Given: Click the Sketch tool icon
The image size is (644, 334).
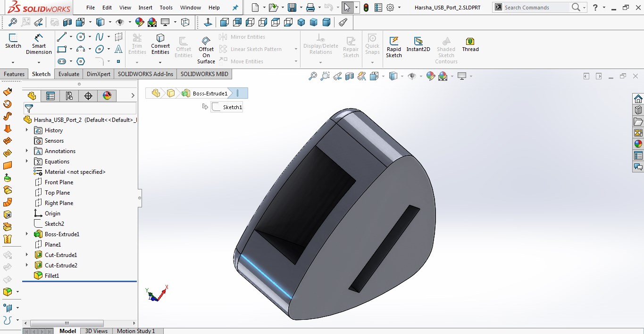Looking at the screenshot, I should pos(13,41).
